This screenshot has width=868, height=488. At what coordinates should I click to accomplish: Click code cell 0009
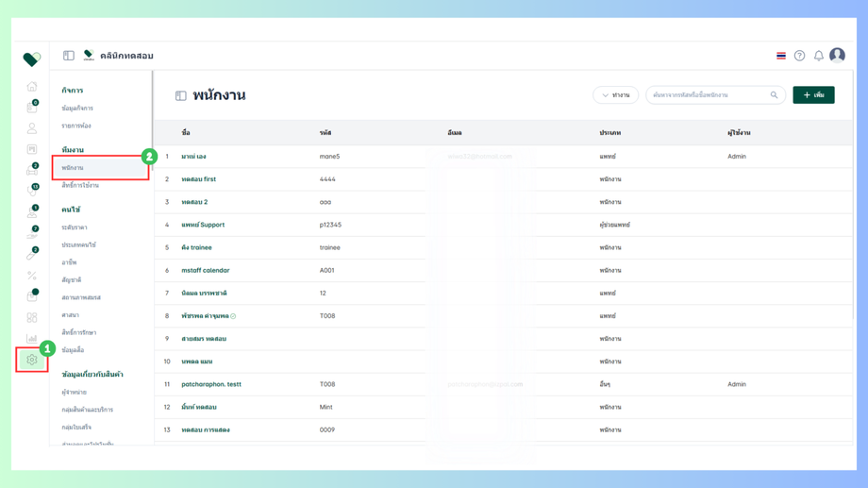pos(326,429)
